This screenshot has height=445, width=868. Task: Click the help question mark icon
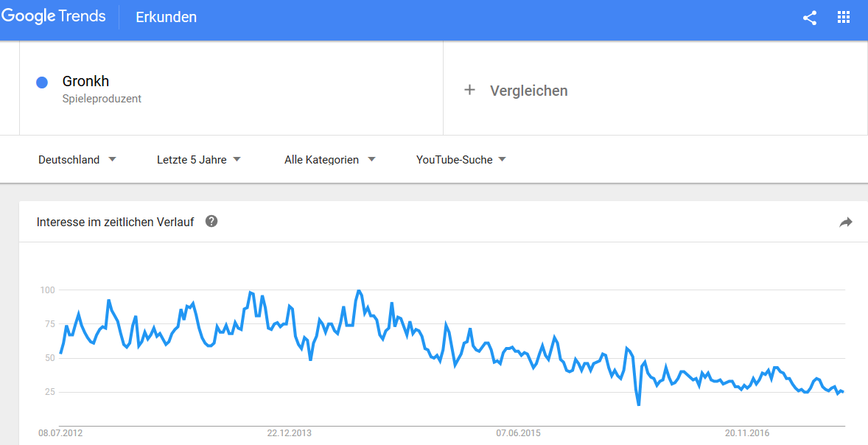coord(211,221)
